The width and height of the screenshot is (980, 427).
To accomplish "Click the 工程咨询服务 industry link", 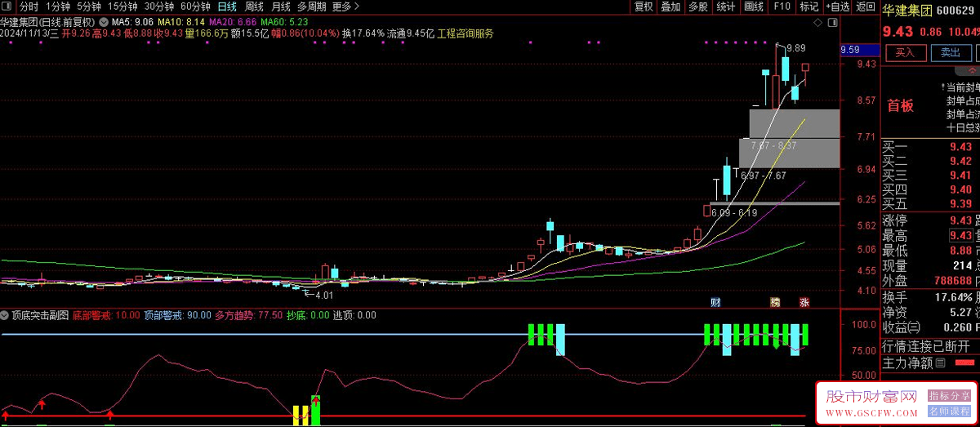I will [x=465, y=34].
